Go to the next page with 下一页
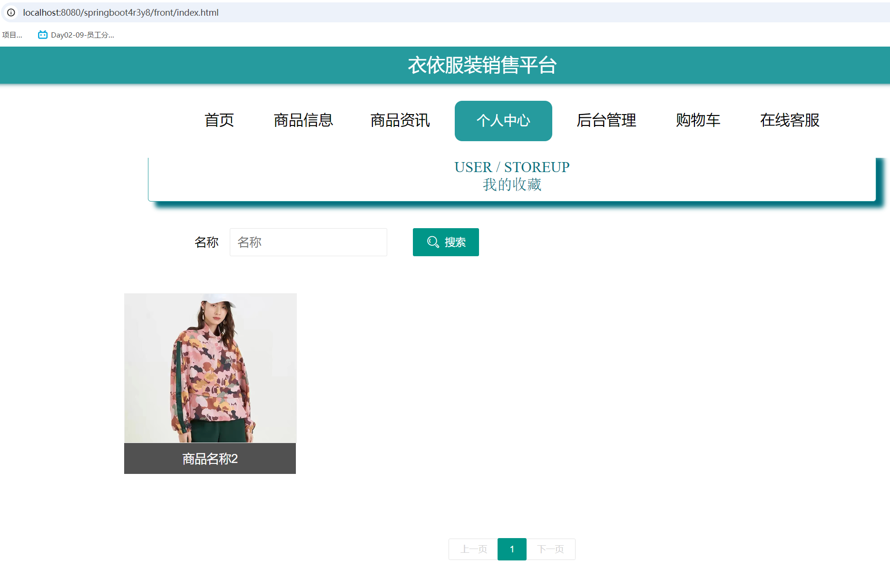 551,549
